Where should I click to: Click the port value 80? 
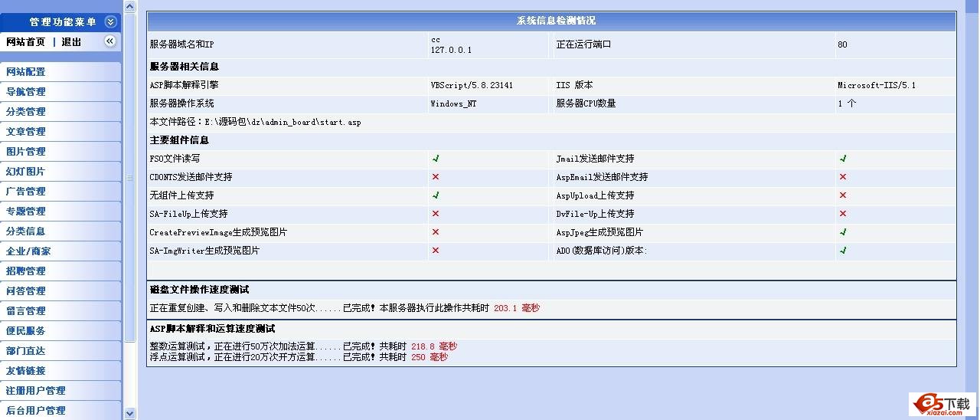(x=842, y=44)
